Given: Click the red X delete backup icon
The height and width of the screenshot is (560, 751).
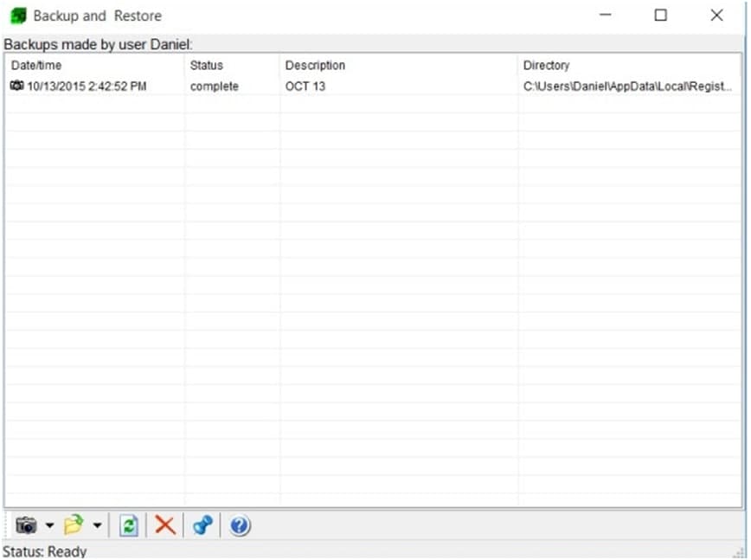Looking at the screenshot, I should coord(164,525).
